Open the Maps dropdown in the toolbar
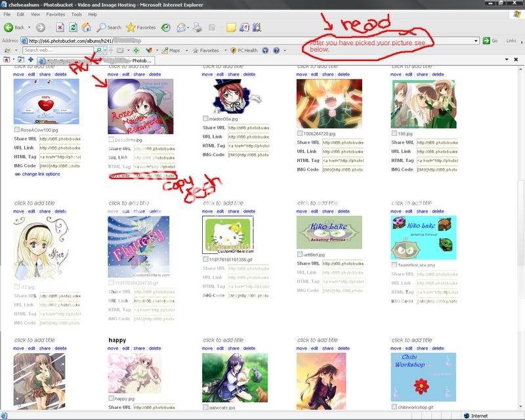Viewport: 525px width, 420px height. click(173, 51)
